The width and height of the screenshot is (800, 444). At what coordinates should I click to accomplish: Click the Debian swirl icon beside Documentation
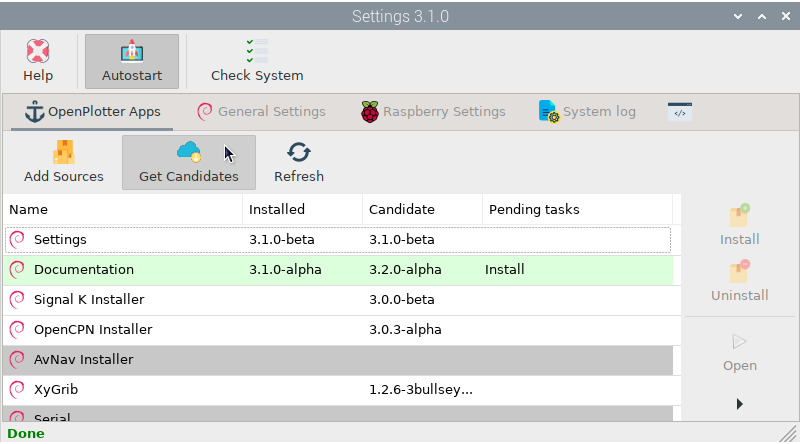(x=17, y=270)
